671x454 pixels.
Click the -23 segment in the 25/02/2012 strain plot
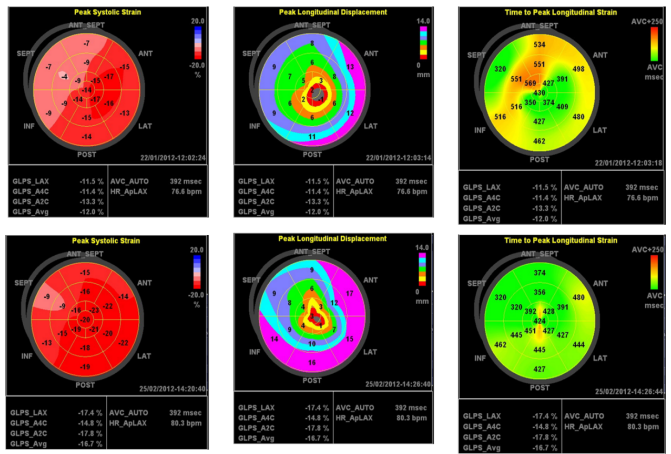(95, 310)
